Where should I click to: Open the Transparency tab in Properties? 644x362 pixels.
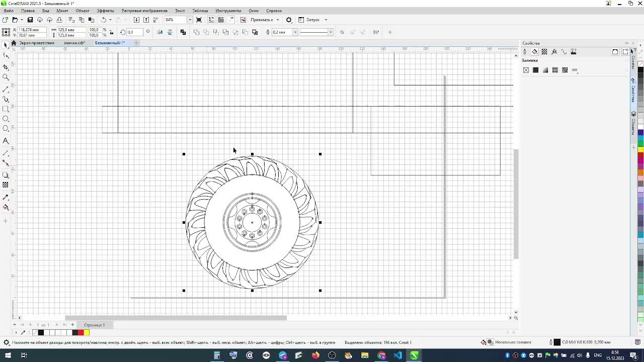[544, 52]
